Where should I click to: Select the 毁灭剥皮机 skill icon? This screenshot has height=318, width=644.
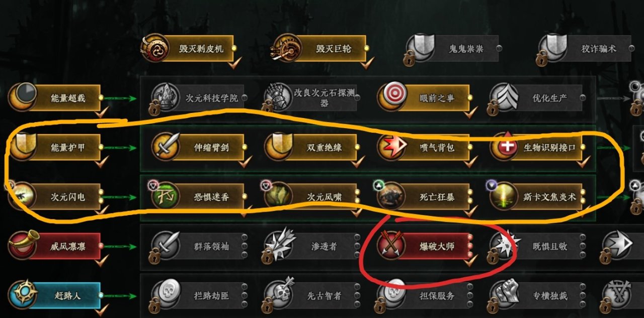(x=154, y=49)
